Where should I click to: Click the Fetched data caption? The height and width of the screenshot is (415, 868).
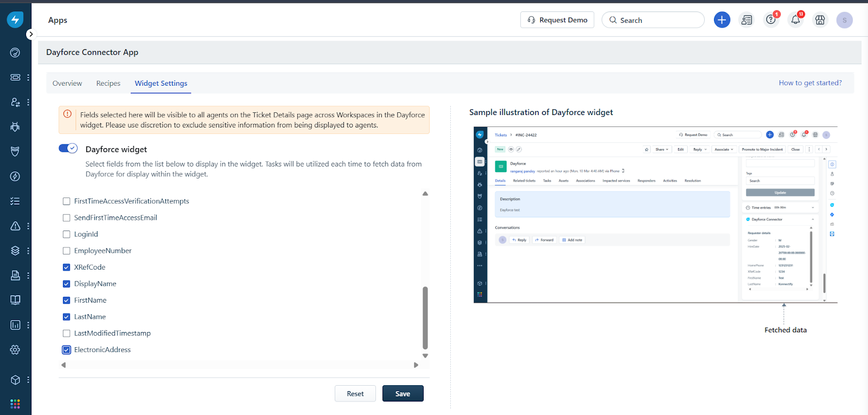tap(786, 330)
